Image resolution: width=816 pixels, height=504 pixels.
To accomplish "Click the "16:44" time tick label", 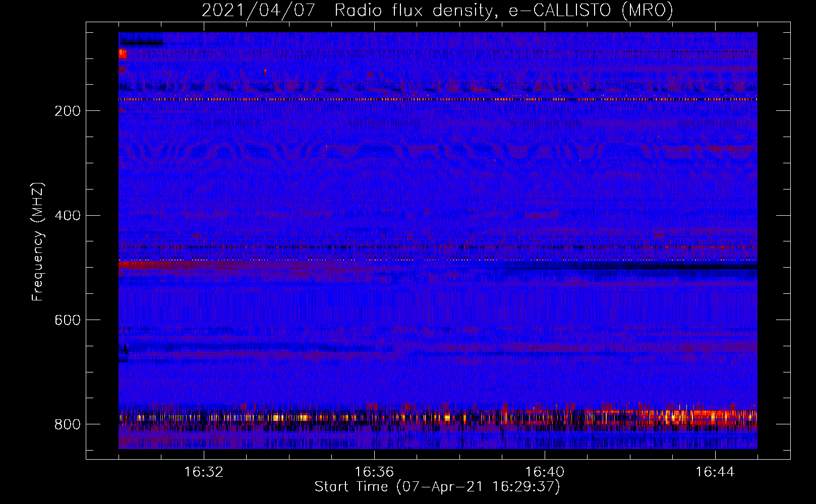I will (x=715, y=472).
